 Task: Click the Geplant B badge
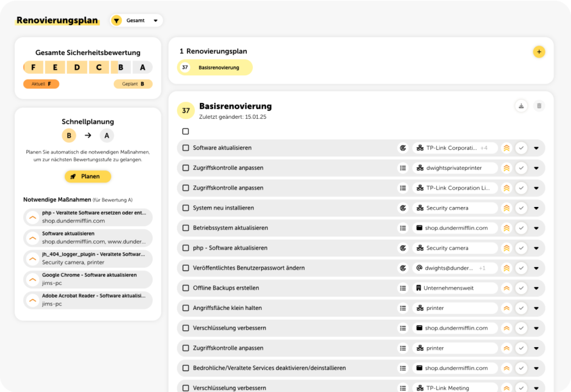pyautogui.click(x=133, y=84)
